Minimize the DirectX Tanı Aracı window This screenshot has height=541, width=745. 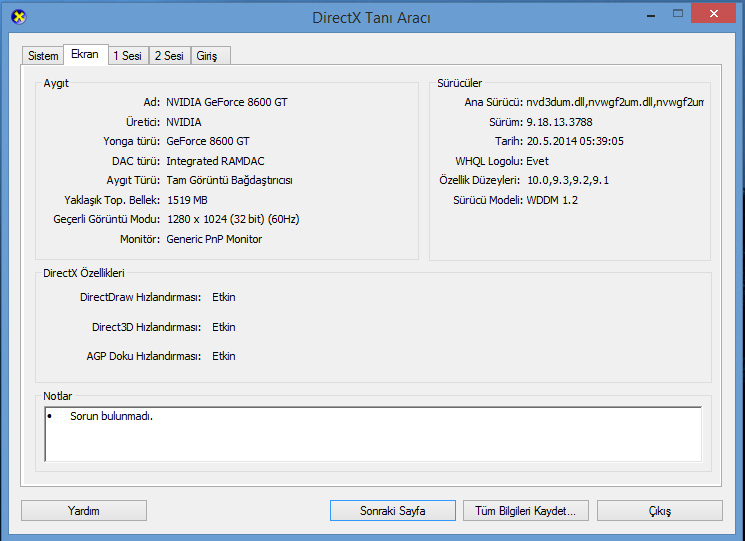click(651, 14)
